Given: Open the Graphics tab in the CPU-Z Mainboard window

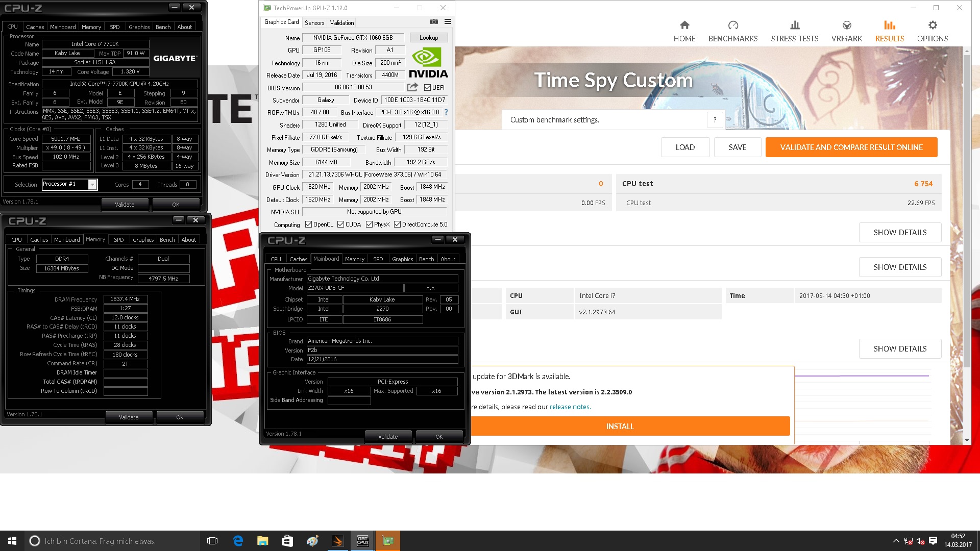Looking at the screenshot, I should pyautogui.click(x=402, y=259).
